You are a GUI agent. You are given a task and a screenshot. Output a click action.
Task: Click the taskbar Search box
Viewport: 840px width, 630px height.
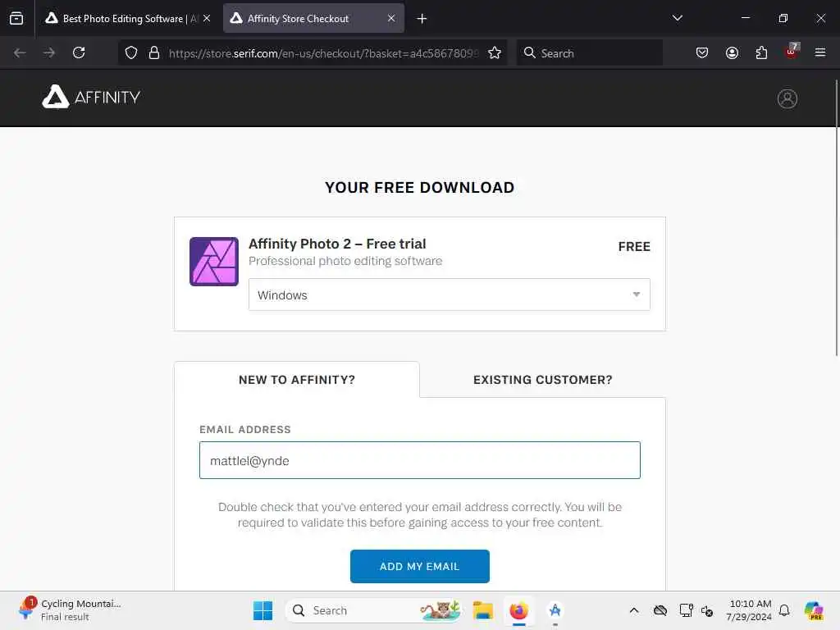[375, 610]
